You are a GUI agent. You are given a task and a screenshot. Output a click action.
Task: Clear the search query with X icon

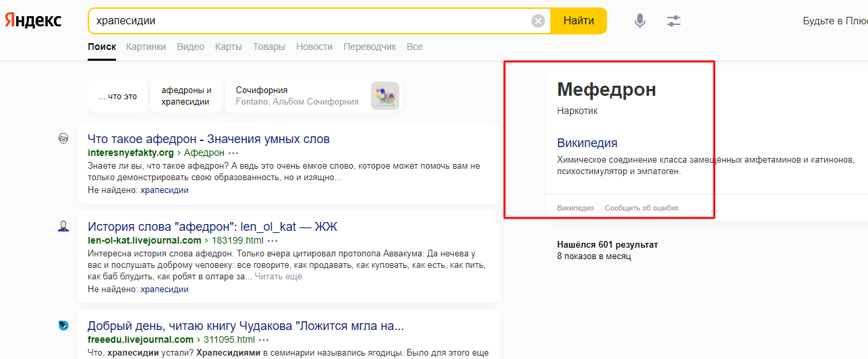(538, 21)
